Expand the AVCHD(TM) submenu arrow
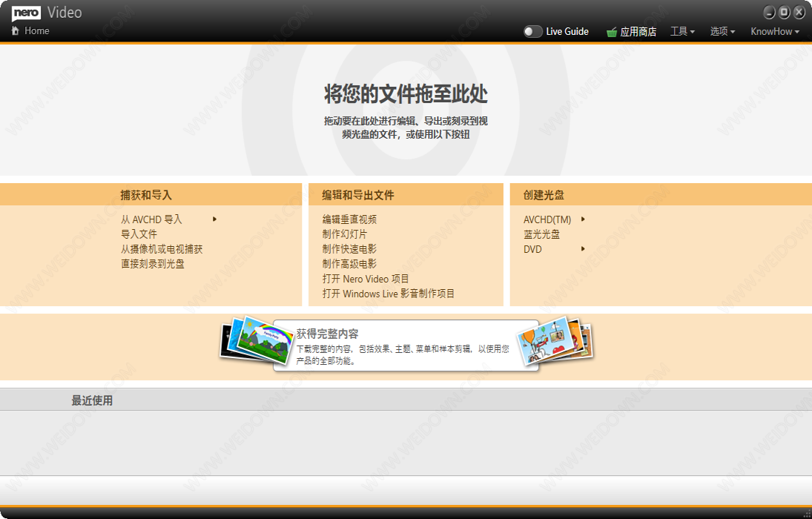Image resolution: width=812 pixels, height=519 pixels. [584, 219]
